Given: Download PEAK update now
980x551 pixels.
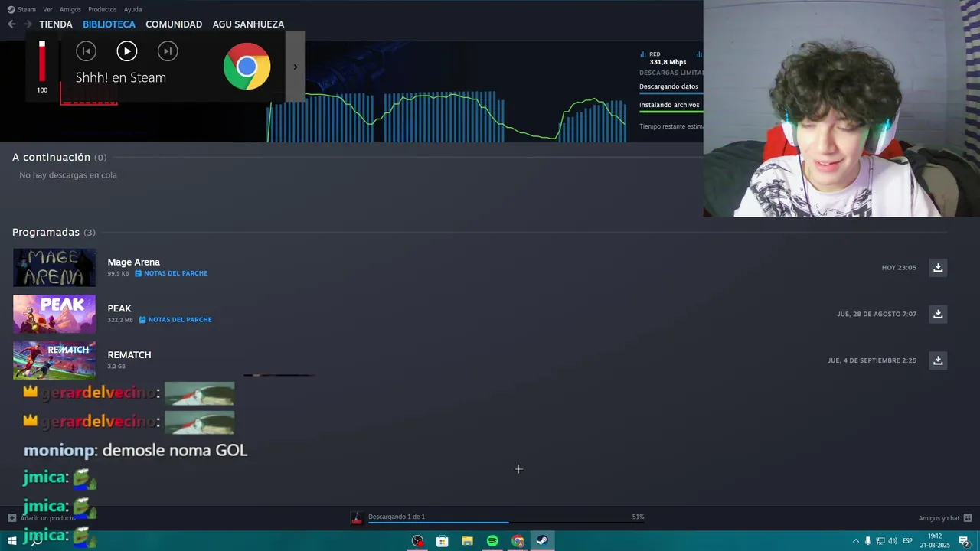Looking at the screenshot, I should (938, 314).
